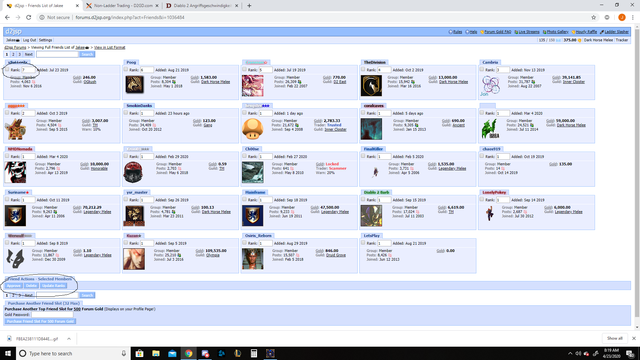This screenshot has width=640, height=360.
Task: Switch to the Diablo 2 Angriffsgeschwindigkeit tab
Action: tap(200, 6)
